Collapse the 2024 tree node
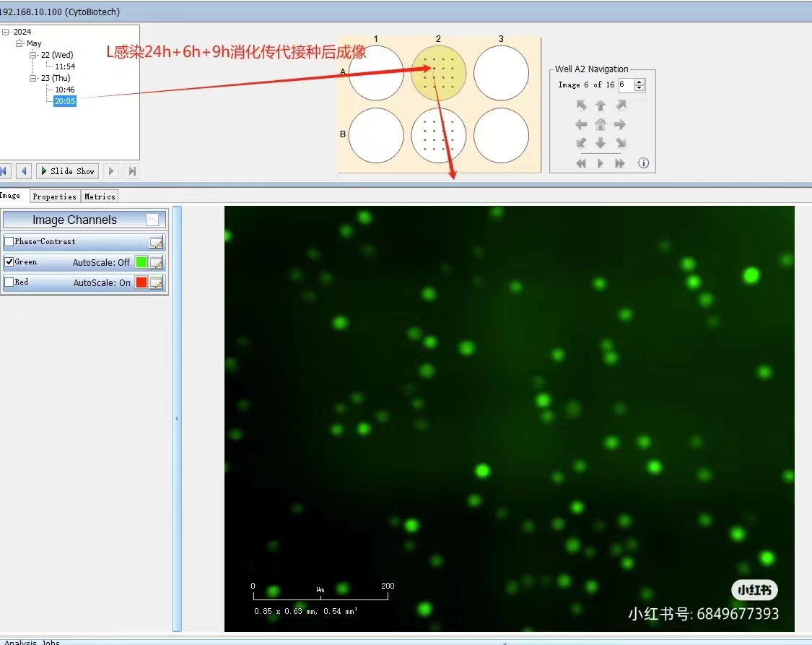Image resolution: width=812 pixels, height=645 pixels. click(6, 32)
